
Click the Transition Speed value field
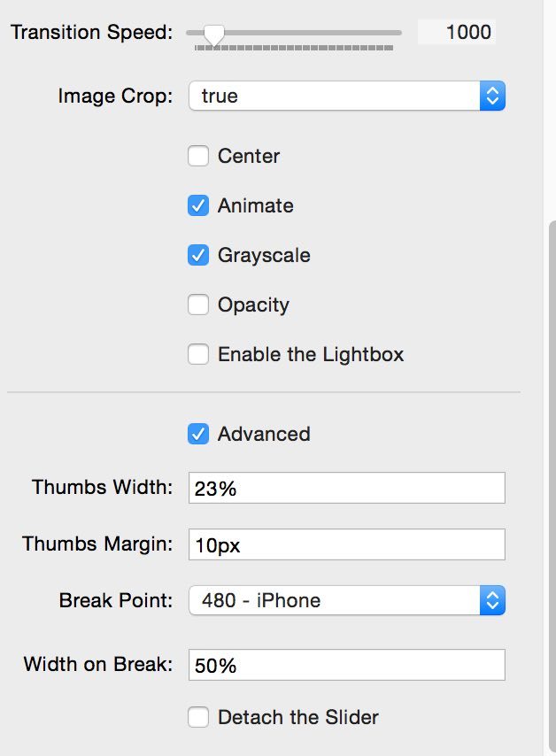point(457,33)
